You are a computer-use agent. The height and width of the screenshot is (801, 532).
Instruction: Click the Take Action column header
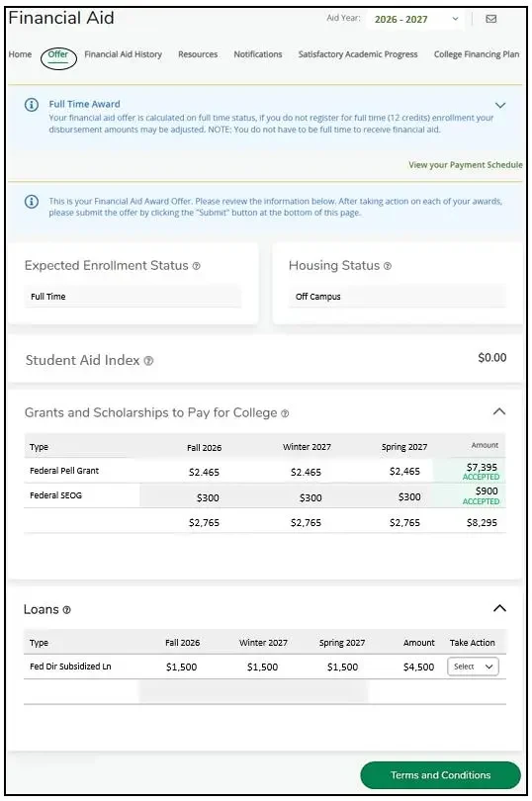473,643
